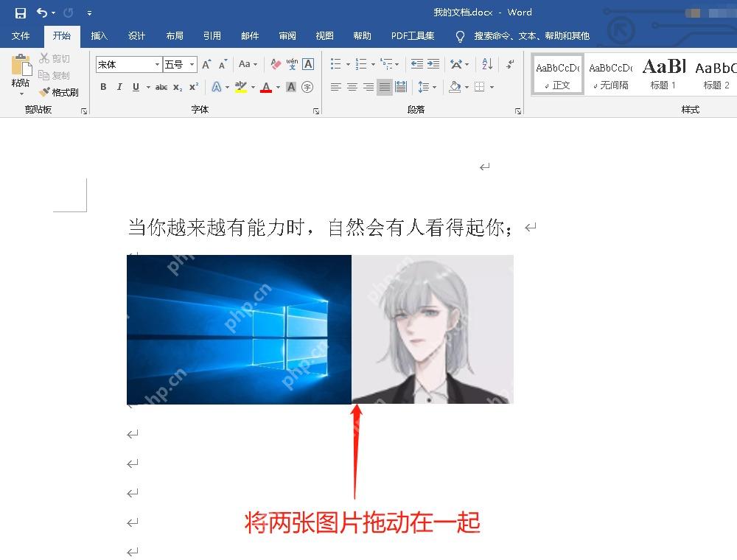This screenshot has height=560, width=737.
Task: Click the Undo arrow icon
Action: pyautogui.click(x=42, y=13)
